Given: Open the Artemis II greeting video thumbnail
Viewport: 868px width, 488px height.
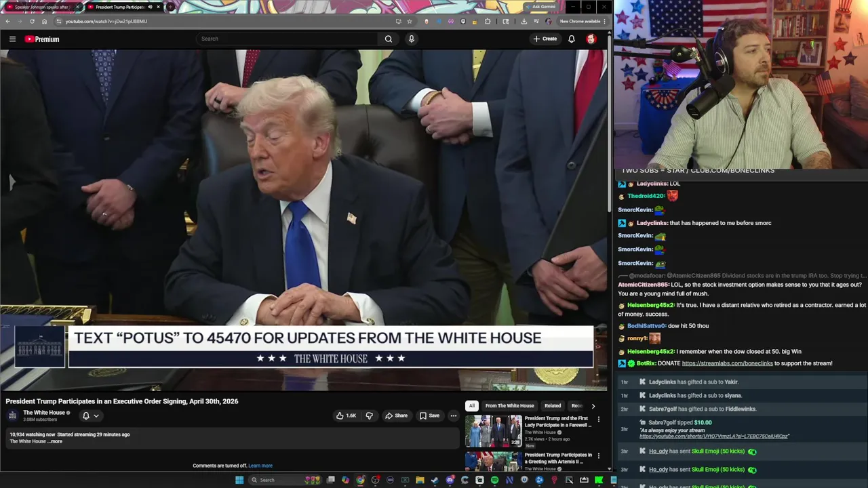Looking at the screenshot, I should click(494, 462).
